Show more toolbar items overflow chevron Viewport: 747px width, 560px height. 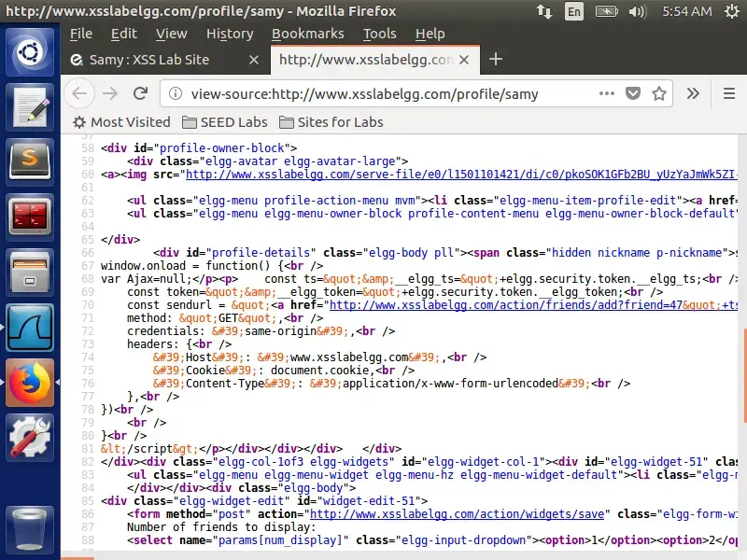point(693,93)
